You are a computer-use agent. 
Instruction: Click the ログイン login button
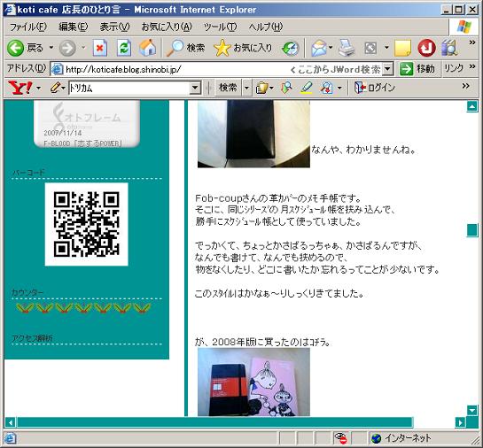click(375, 88)
